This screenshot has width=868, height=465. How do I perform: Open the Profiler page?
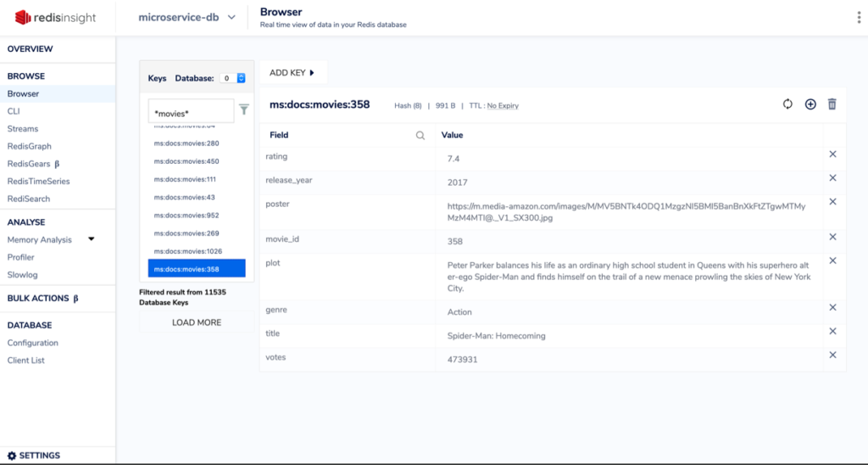pos(20,257)
